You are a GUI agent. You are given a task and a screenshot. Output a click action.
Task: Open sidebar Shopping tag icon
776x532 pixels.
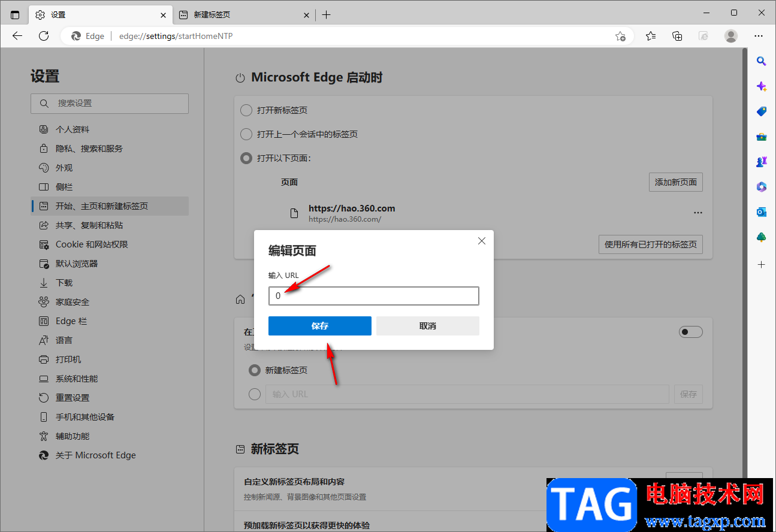(762, 111)
